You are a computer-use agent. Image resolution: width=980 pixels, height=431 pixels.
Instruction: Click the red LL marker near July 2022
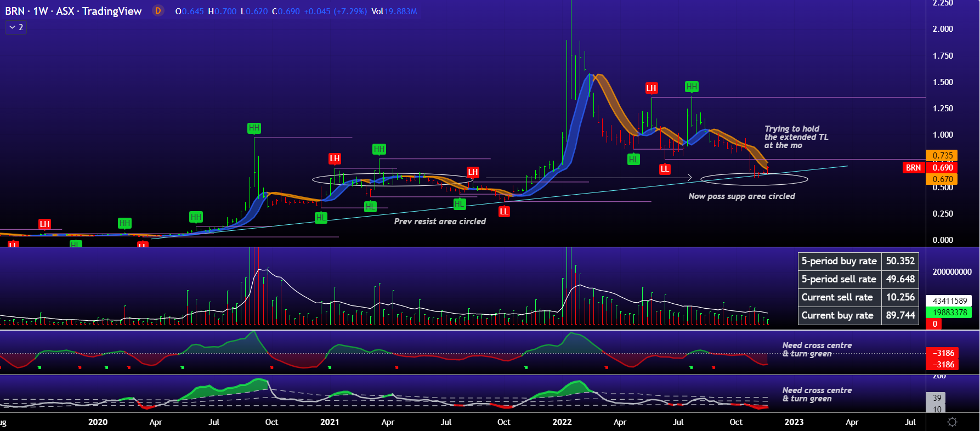click(x=665, y=169)
